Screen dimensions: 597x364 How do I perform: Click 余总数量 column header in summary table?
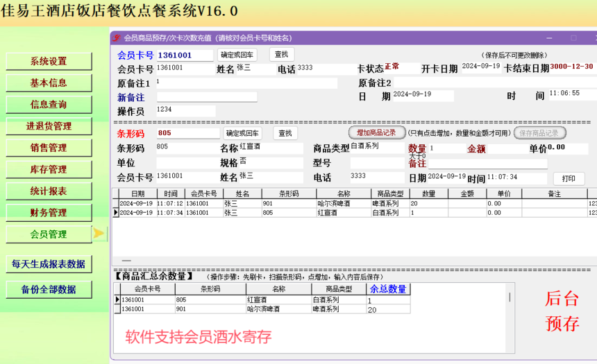388,289
